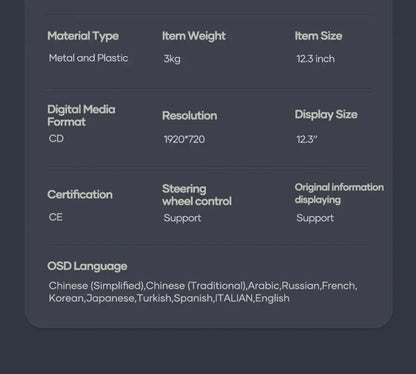This screenshot has height=374, width=416.
Task: Click the Display Size heading
Action: click(326, 115)
